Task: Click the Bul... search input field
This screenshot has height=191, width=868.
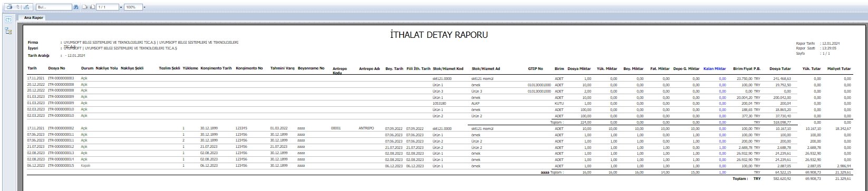Action: click(54, 7)
